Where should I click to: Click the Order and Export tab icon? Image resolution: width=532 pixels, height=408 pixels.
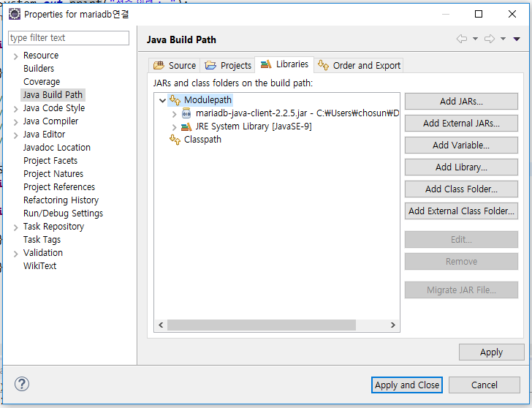(323, 64)
